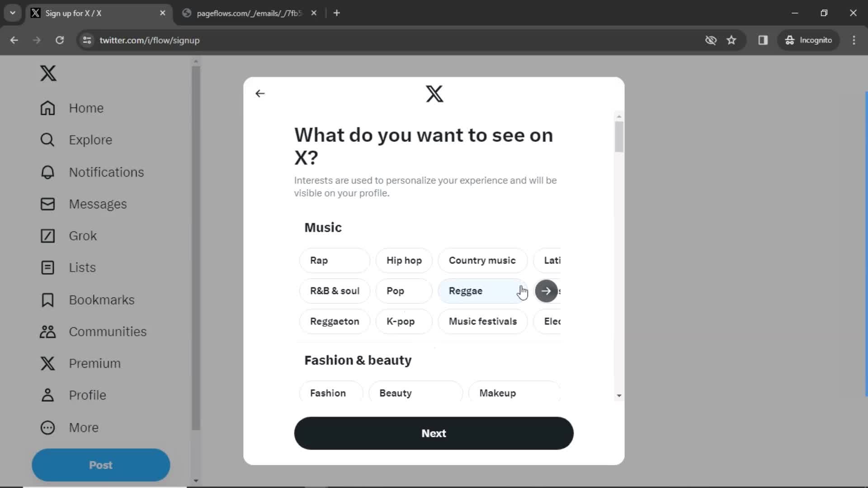The width and height of the screenshot is (868, 488).
Task: Click the Notifications bell icon
Action: (47, 172)
